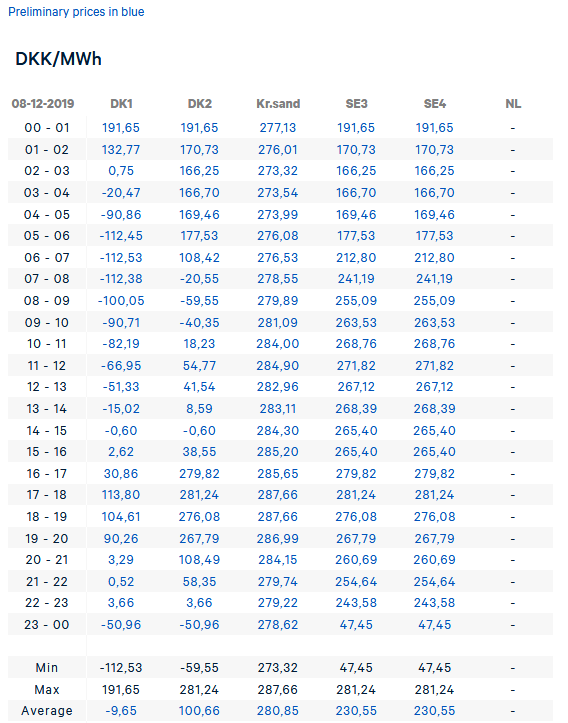Click the Min row label
The image size is (568, 723).
click(x=47, y=668)
